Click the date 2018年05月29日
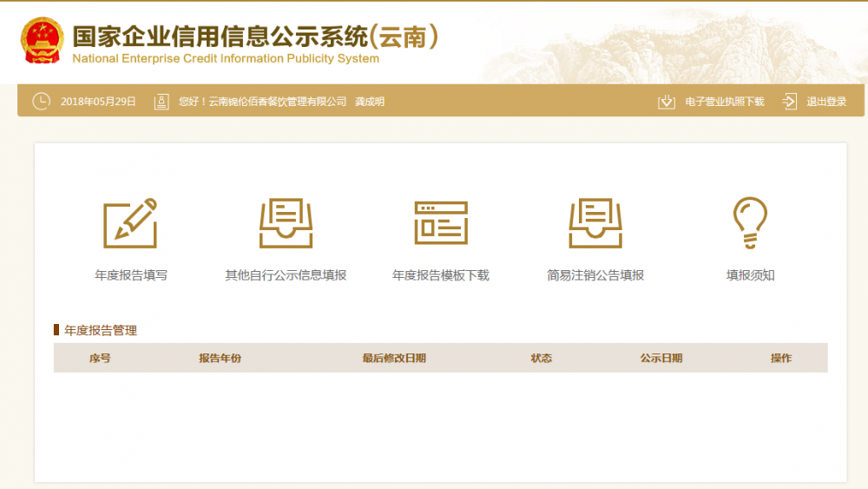Screen dimensions: 868x489 pos(98,102)
